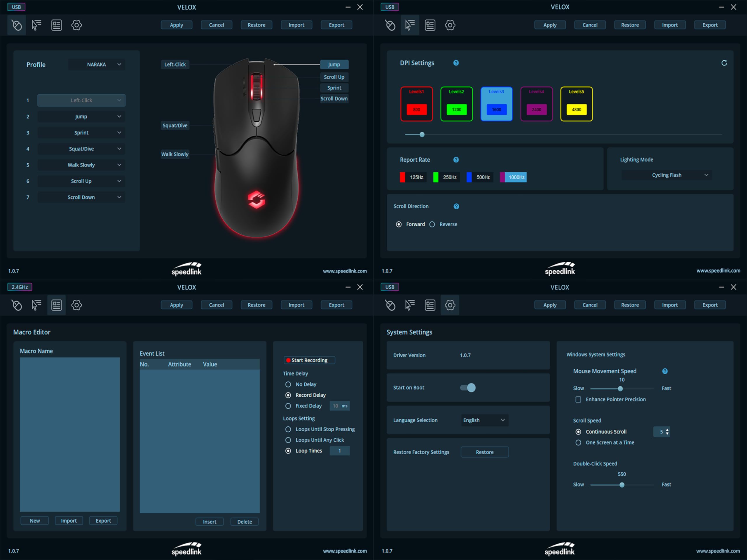Screen dimensions: 747x560
Task: Click the red Start Recording dot
Action: click(x=288, y=360)
